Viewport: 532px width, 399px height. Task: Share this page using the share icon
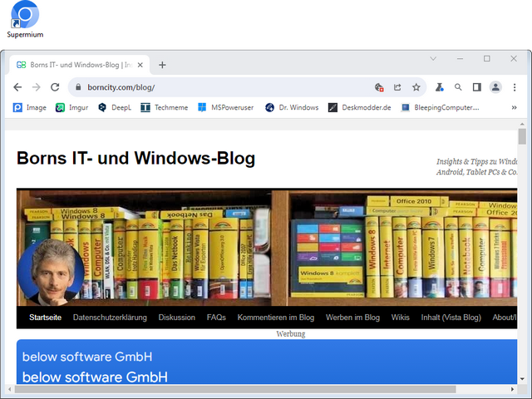pyautogui.click(x=397, y=87)
